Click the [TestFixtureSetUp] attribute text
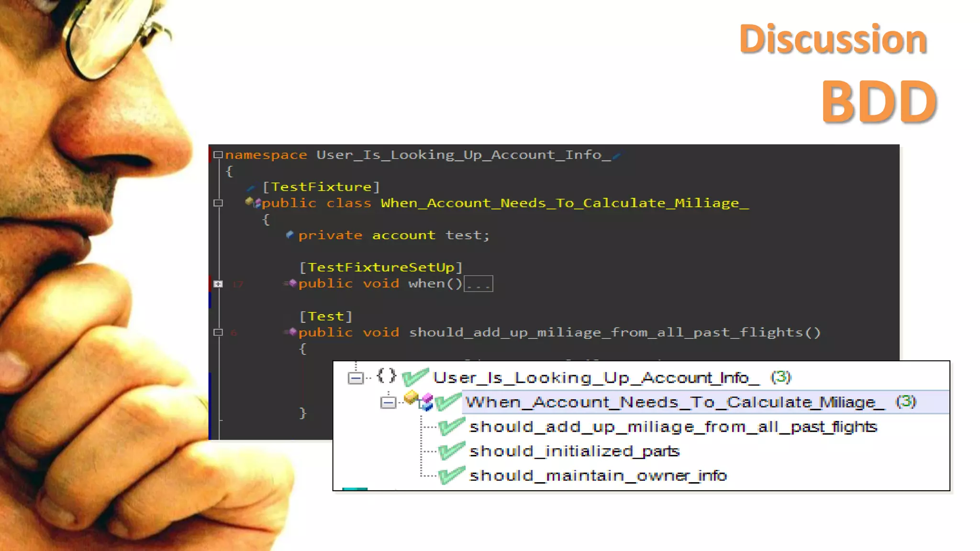Image resolution: width=980 pixels, height=551 pixels. 380,267
